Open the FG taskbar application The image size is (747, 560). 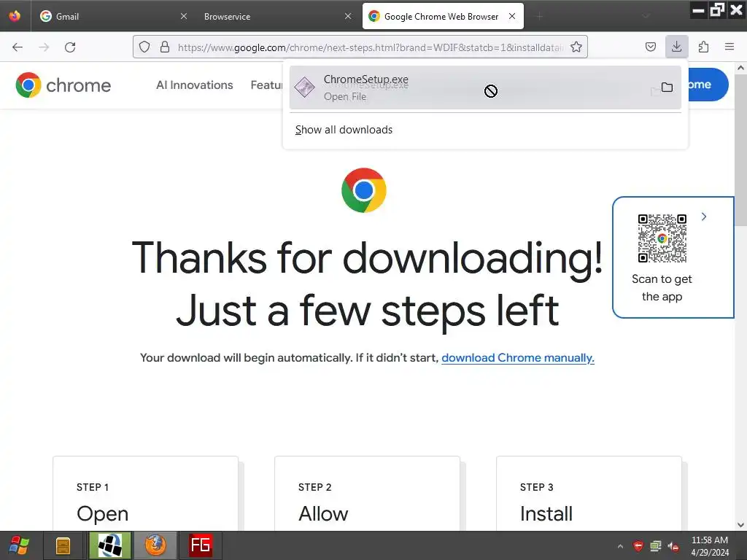[x=201, y=545]
